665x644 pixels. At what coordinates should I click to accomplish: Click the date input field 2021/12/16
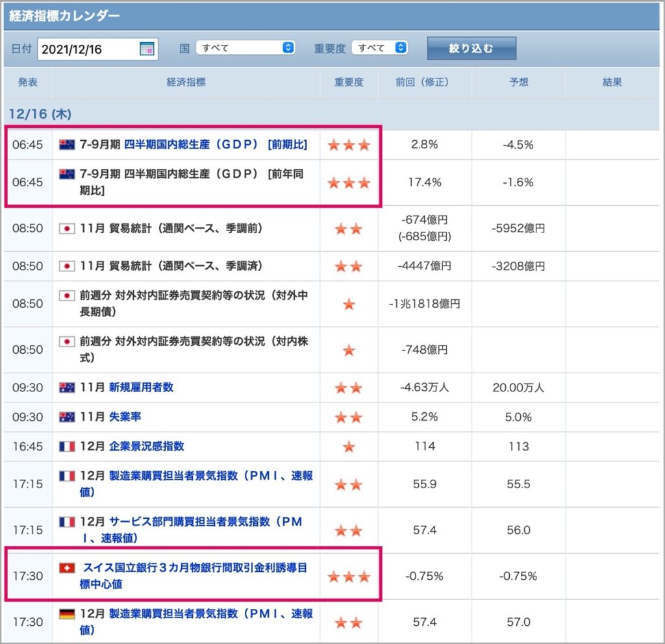(x=97, y=49)
